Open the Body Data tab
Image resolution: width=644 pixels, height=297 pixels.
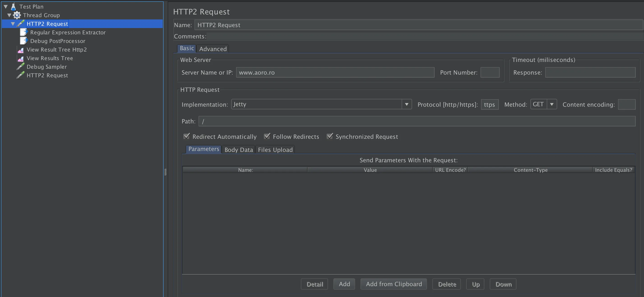click(238, 150)
